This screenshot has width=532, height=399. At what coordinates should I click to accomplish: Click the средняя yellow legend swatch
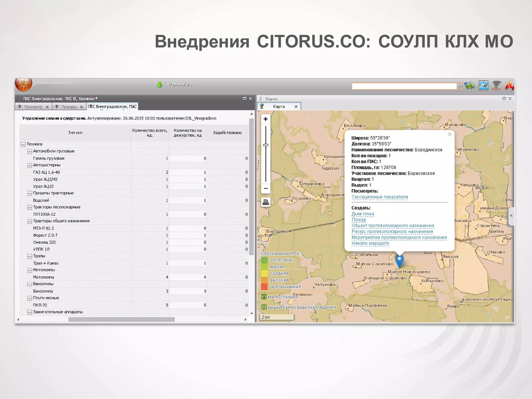pyautogui.click(x=264, y=273)
